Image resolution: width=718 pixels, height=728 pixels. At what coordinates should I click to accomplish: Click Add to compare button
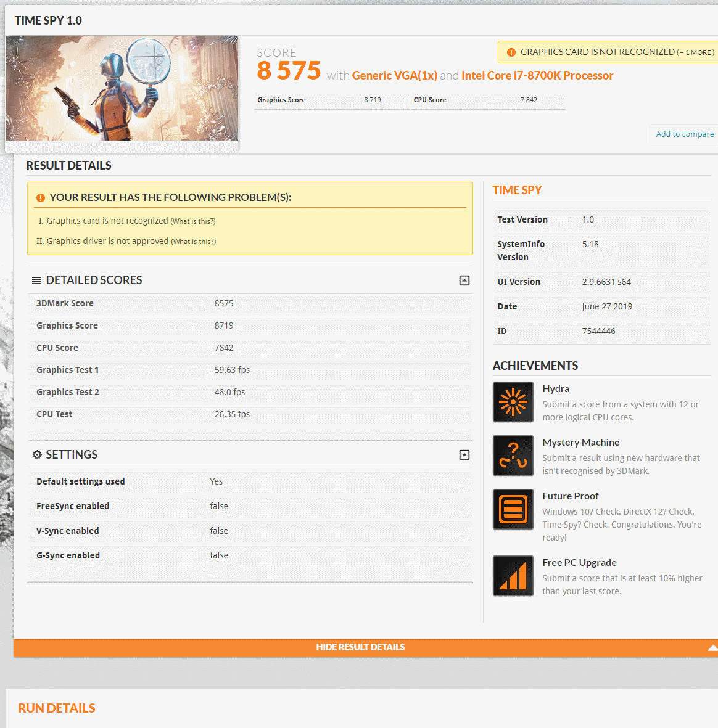pos(684,134)
